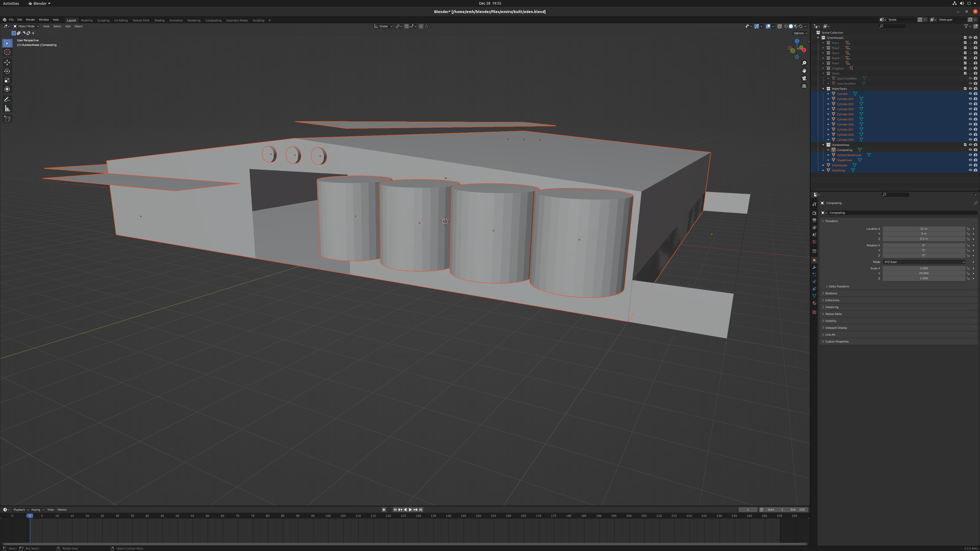Switch perspective/orthographic with grid icon
980x551 pixels.
point(804,86)
